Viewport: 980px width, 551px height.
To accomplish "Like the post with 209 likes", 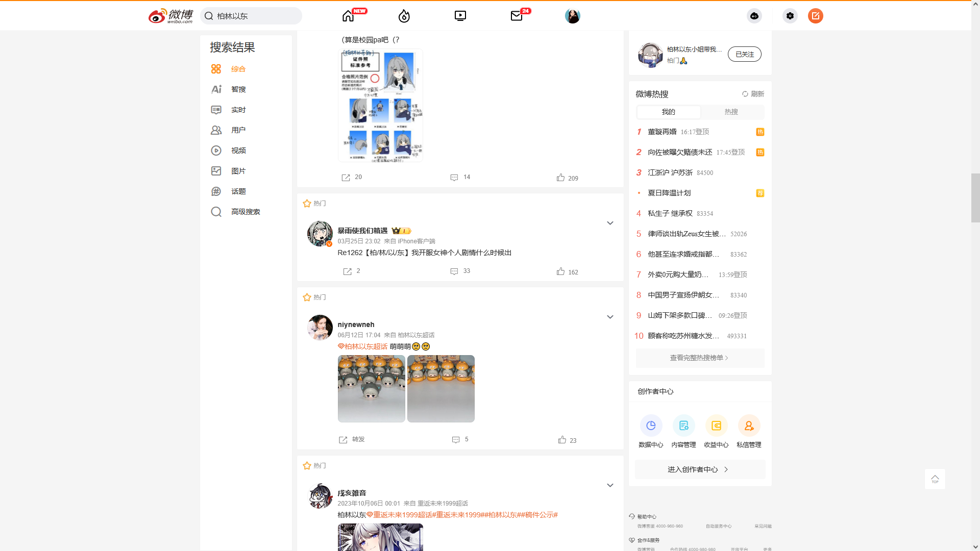I will [568, 178].
